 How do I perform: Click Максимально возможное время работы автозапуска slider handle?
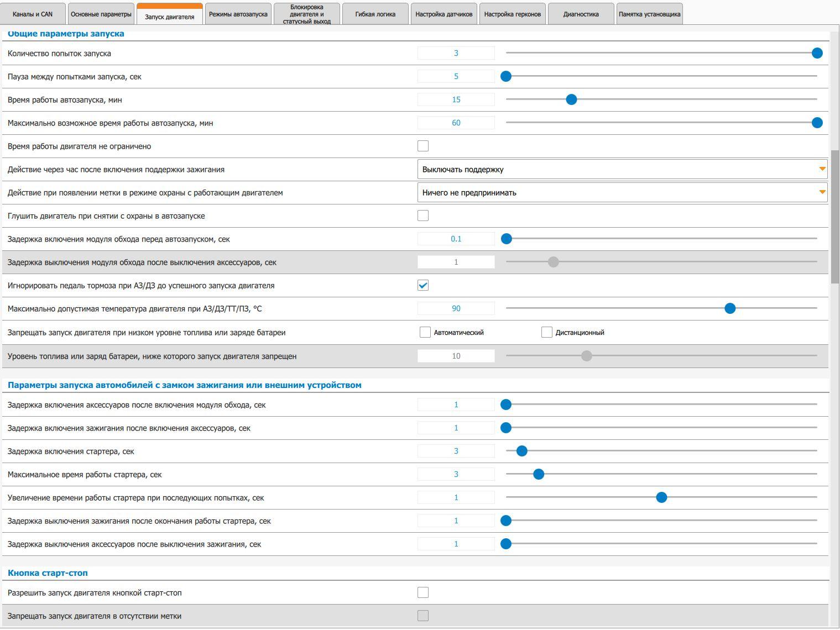(817, 123)
